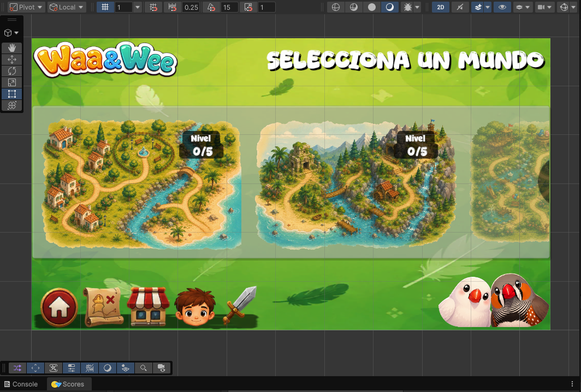Click the move increment snap icon
Screen dimensions: 581x392
[x=173, y=7]
